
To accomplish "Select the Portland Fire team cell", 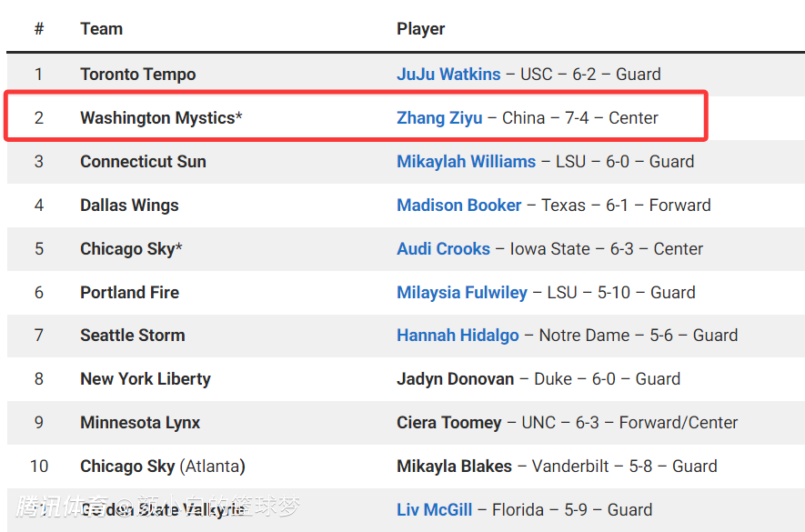I will 129,293.
